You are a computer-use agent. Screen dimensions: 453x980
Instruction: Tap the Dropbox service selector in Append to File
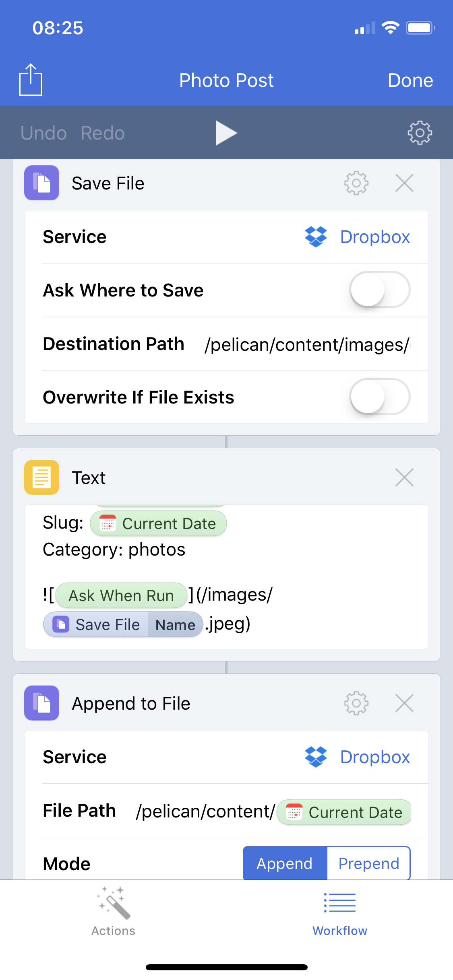(375, 756)
